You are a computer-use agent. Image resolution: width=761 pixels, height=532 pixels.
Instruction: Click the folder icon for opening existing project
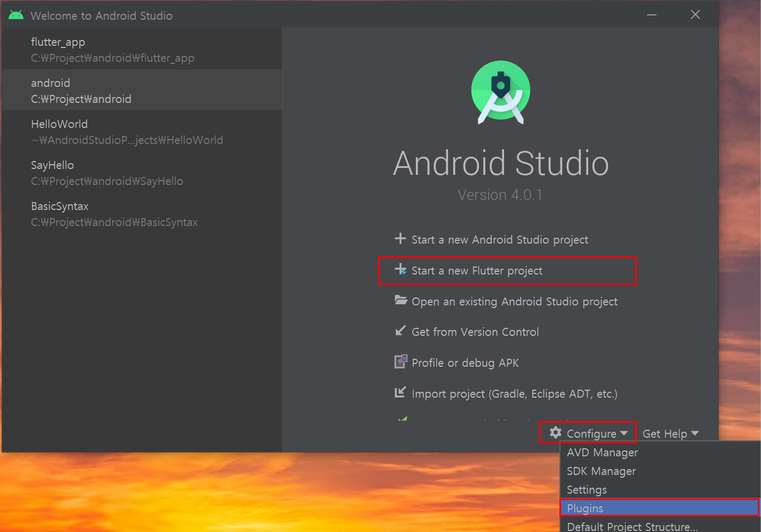pyautogui.click(x=400, y=300)
